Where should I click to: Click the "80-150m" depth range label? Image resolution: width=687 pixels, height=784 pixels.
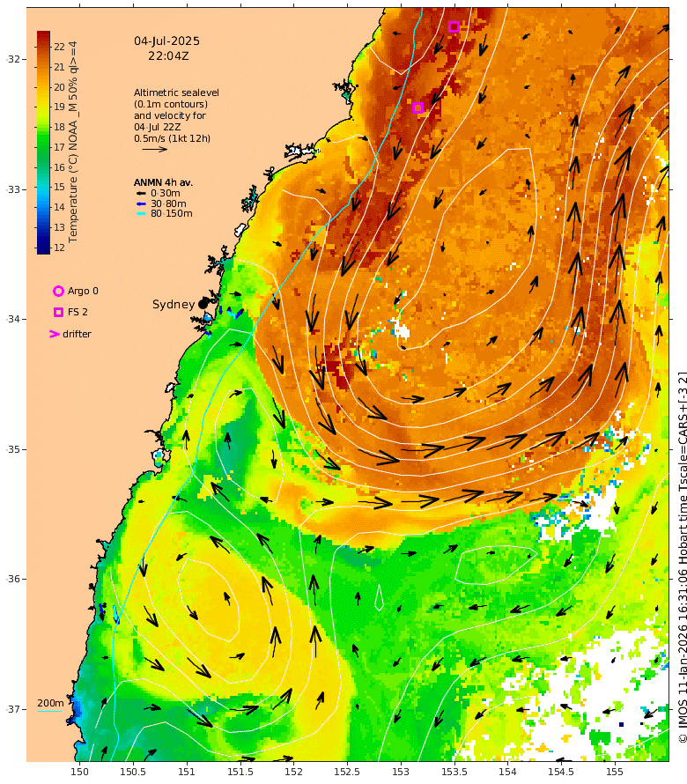(172, 213)
